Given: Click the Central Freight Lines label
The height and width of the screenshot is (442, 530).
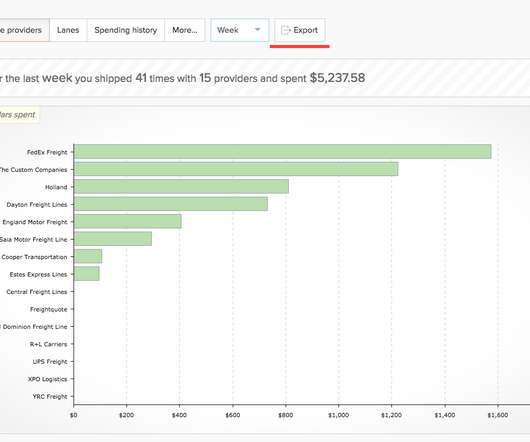Looking at the screenshot, I should [37, 292].
